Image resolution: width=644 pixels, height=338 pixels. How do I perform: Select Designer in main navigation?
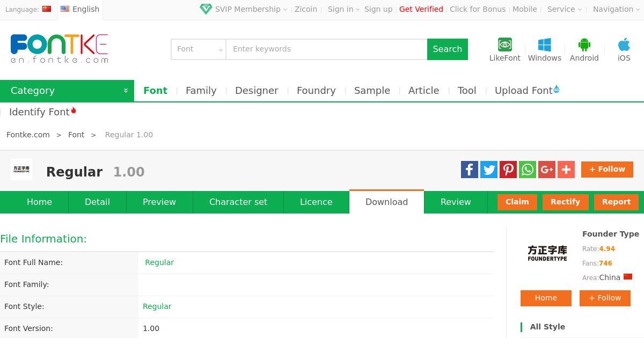(x=257, y=91)
